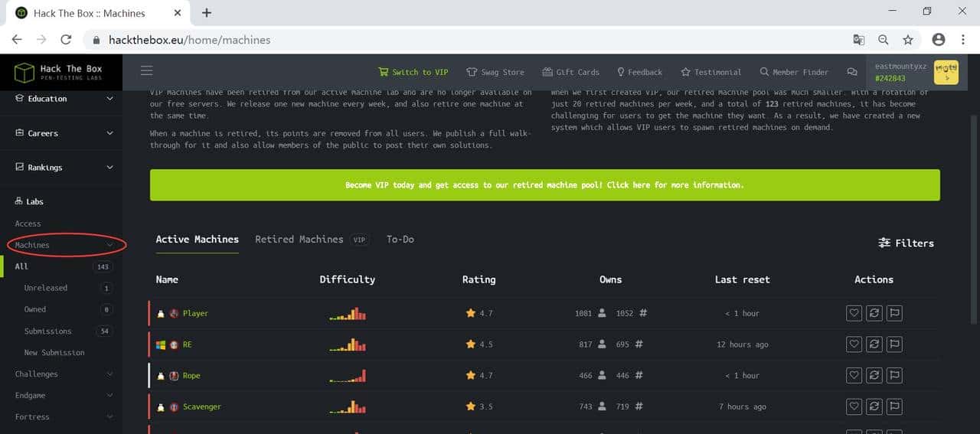
Task: Go back with the browser arrow
Action: click(17, 40)
